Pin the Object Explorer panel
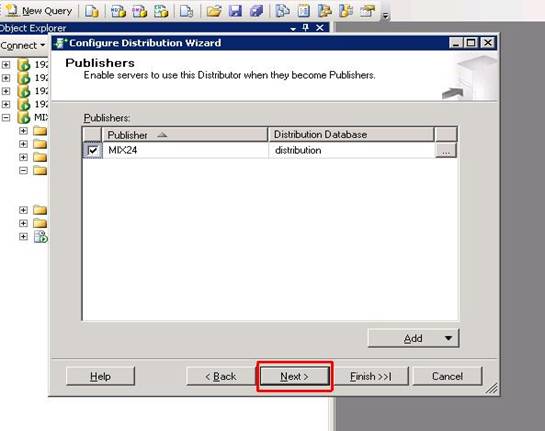The height and width of the screenshot is (431, 545). pos(306,28)
